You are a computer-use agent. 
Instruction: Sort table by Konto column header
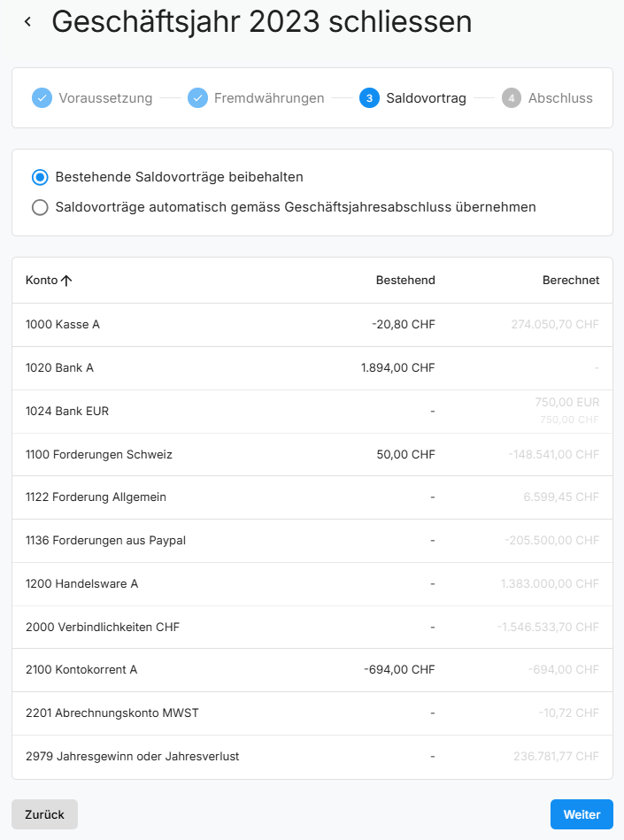click(x=42, y=281)
